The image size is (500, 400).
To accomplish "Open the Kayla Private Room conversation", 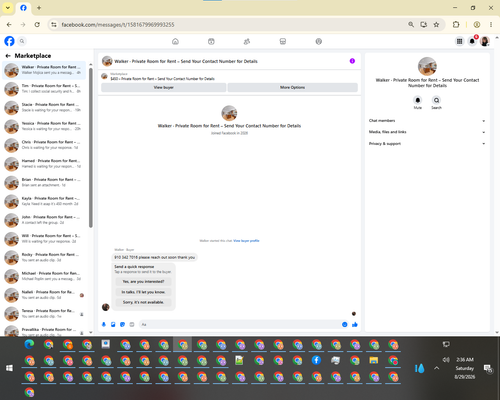I will coord(44,201).
